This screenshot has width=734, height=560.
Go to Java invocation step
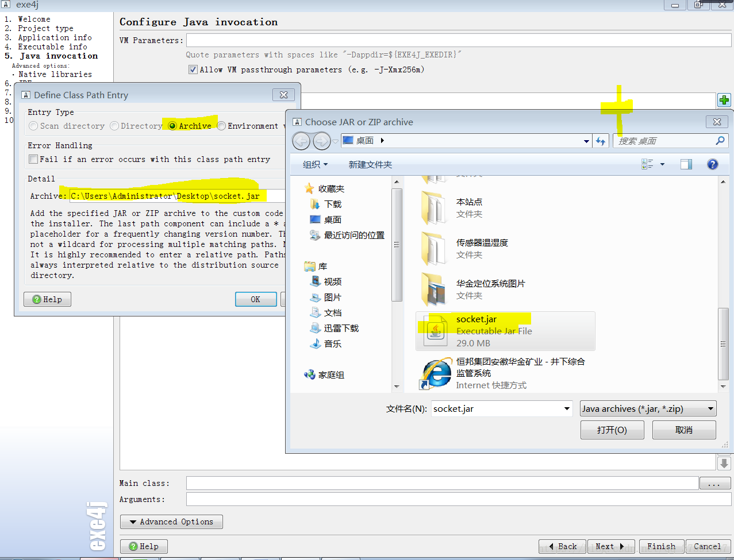[59, 56]
